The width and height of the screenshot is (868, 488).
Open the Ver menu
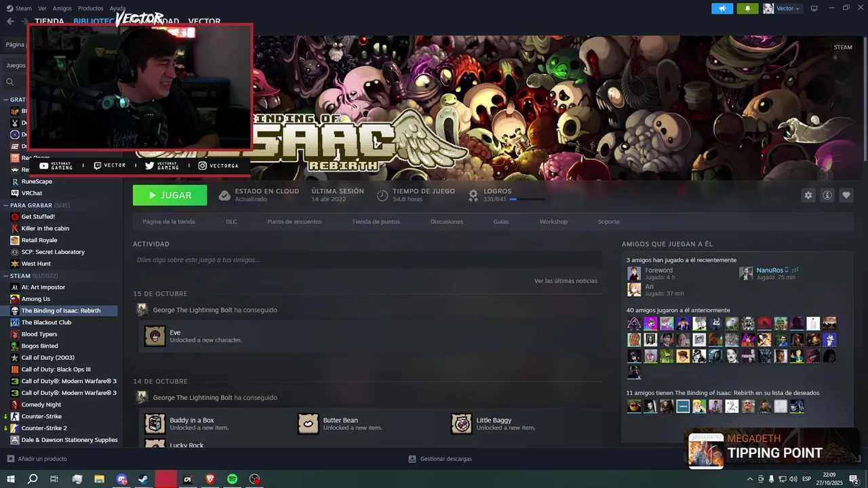pos(43,8)
